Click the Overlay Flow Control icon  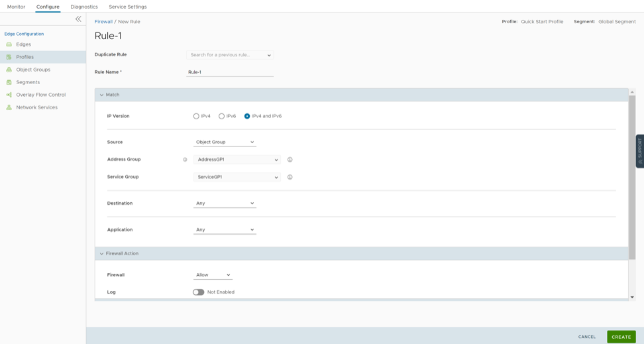click(9, 95)
